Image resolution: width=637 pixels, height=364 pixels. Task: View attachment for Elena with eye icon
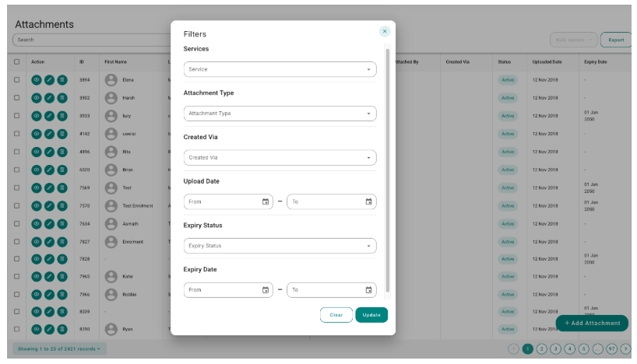click(37, 80)
